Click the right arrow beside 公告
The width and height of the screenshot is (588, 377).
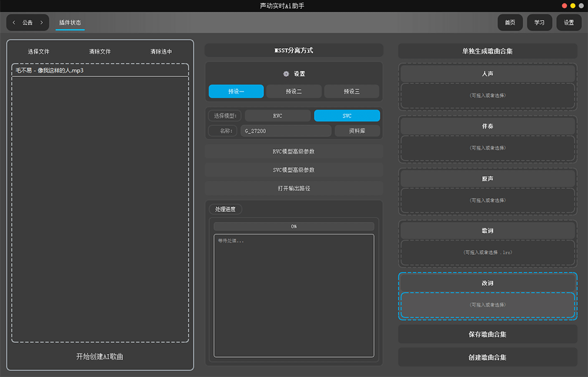[x=41, y=23]
